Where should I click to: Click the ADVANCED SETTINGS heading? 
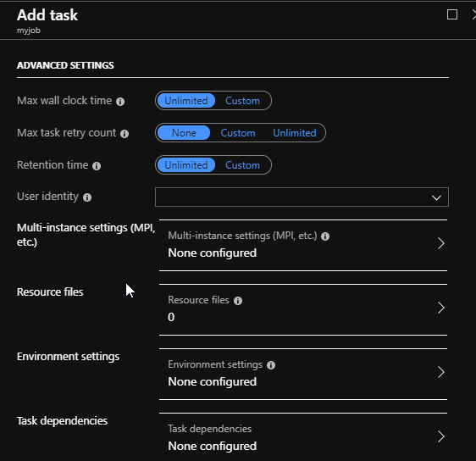(x=65, y=65)
